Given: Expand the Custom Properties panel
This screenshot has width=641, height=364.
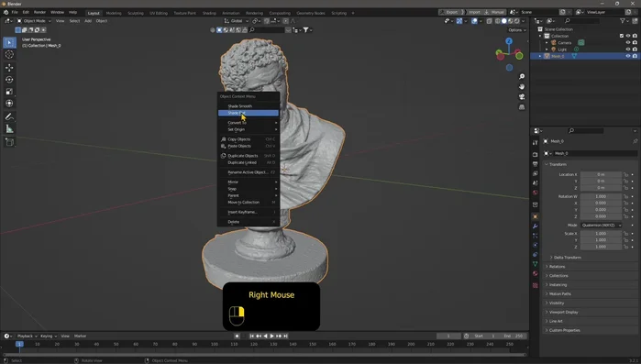Looking at the screenshot, I should (564, 330).
